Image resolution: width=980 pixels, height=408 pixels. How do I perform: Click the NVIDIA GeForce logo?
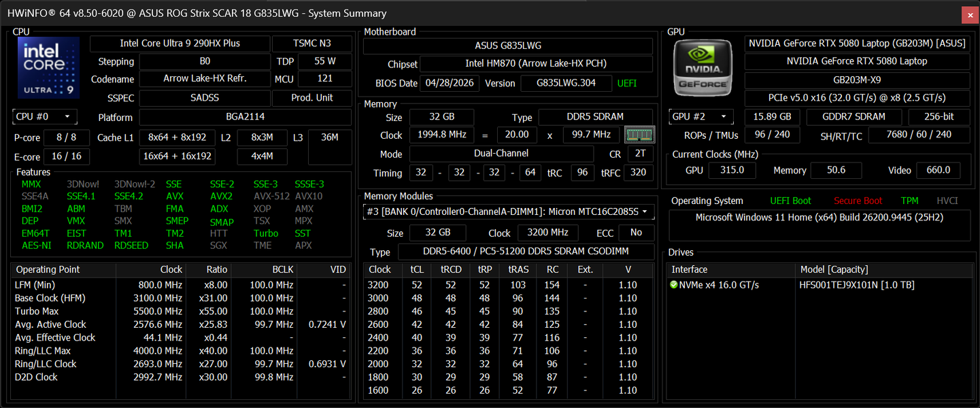tap(703, 67)
